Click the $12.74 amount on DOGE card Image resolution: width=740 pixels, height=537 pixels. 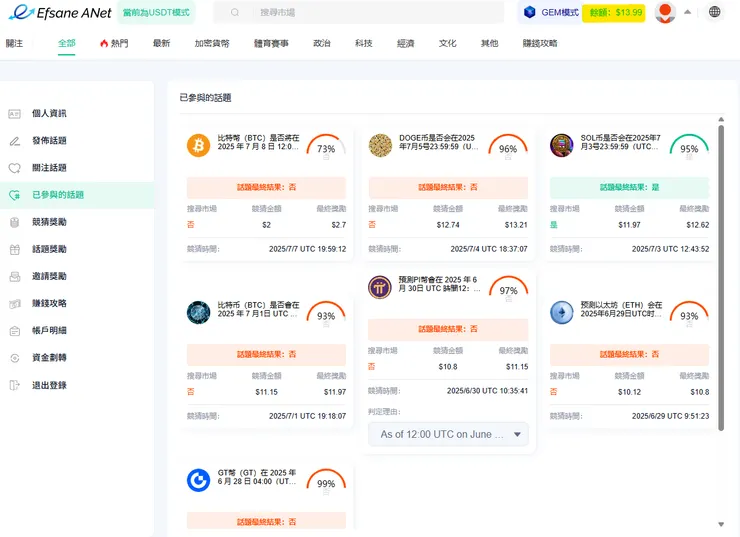[448, 225]
